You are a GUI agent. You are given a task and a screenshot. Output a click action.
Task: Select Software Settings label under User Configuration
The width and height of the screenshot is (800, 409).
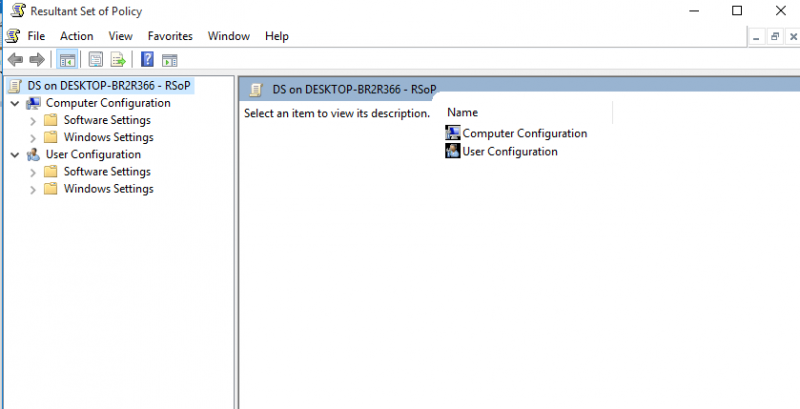click(x=107, y=171)
